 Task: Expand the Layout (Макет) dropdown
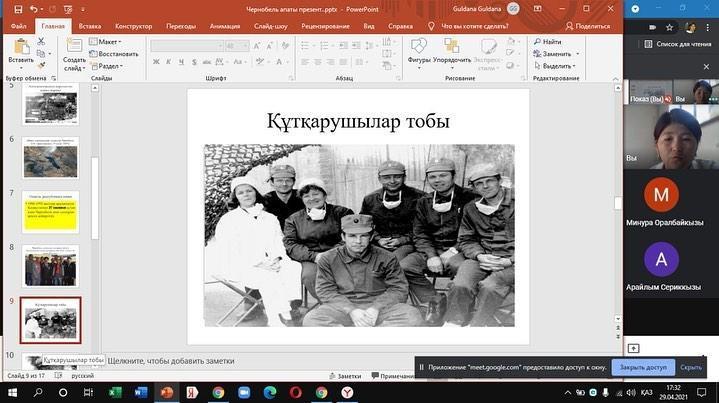coord(107,42)
